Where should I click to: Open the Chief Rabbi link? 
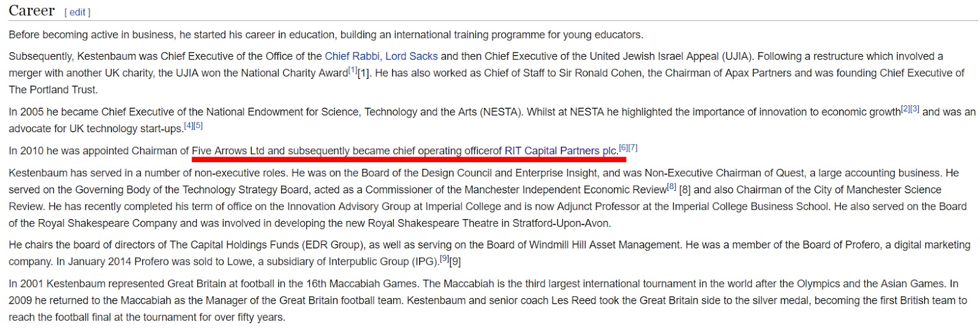352,56
